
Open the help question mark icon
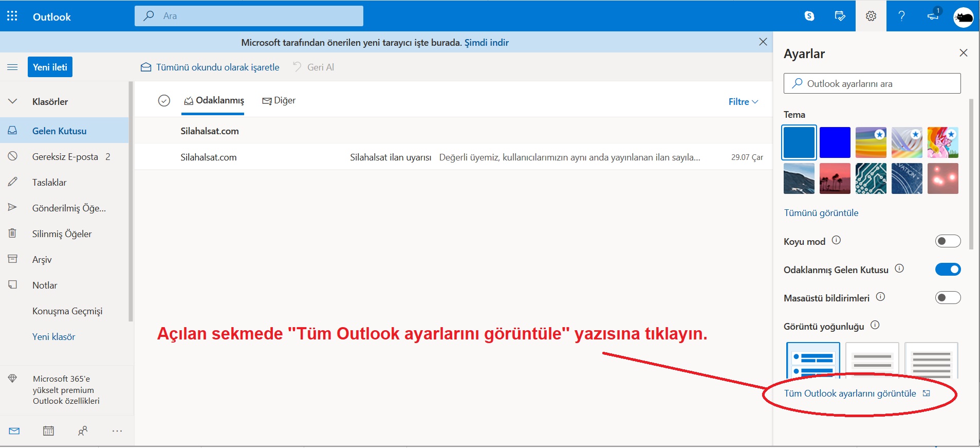coord(901,16)
